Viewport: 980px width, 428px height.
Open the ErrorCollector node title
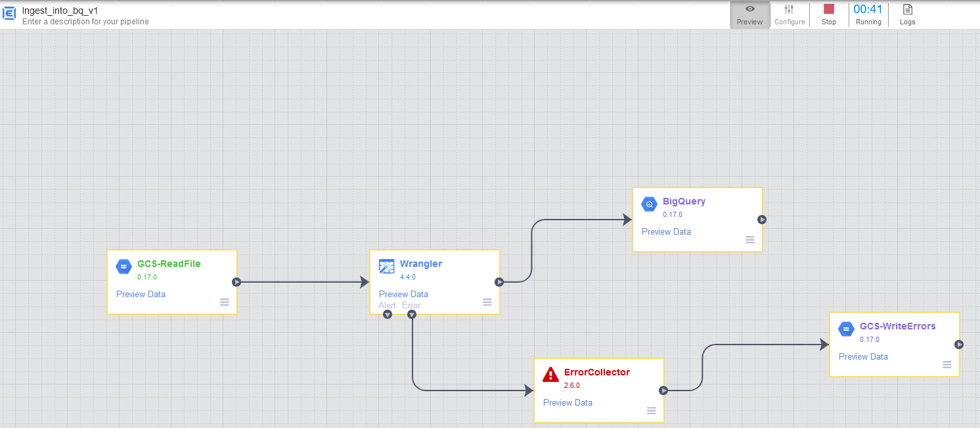[597, 372]
